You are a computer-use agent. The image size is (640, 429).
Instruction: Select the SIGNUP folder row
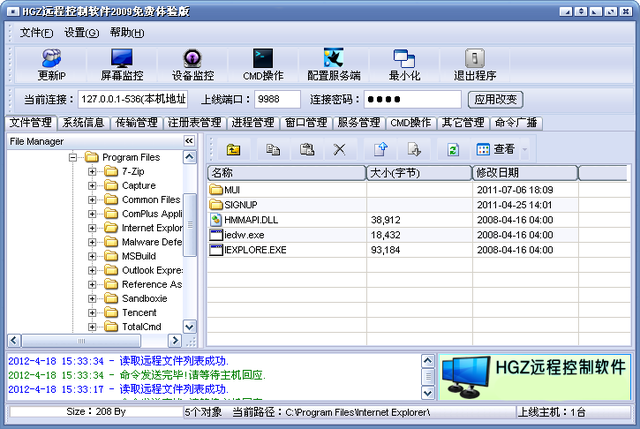pyautogui.click(x=419, y=204)
